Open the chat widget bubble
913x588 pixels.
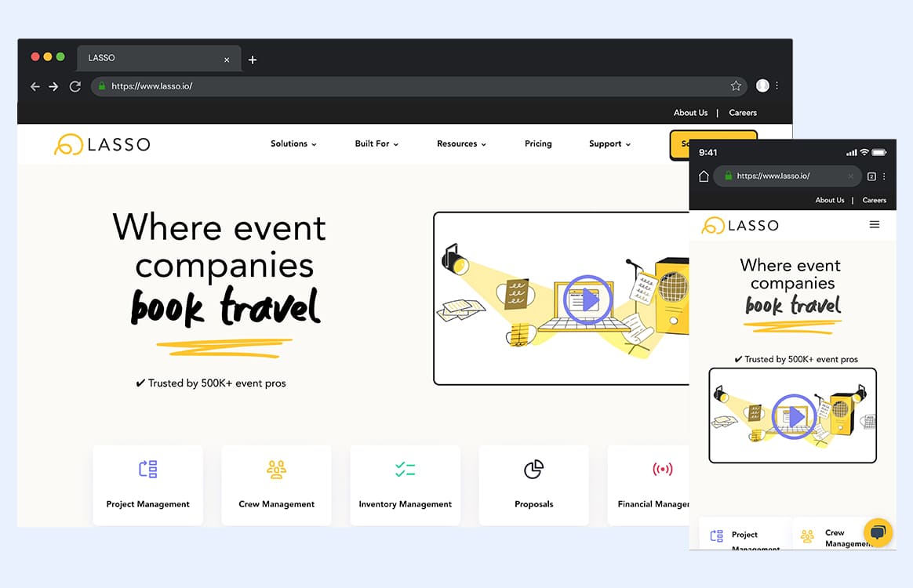(x=878, y=532)
